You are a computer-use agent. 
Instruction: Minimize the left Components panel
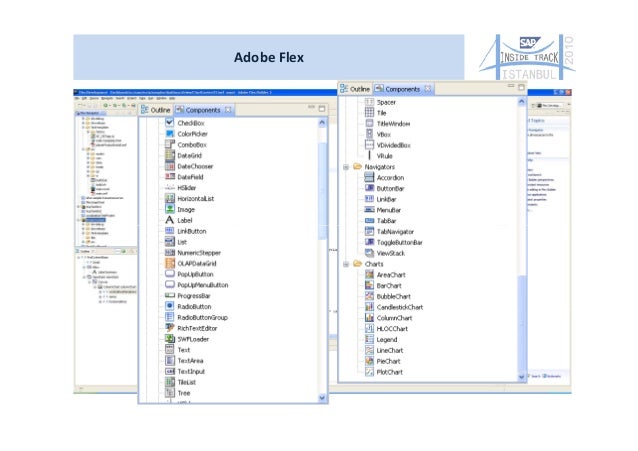pos(312,107)
